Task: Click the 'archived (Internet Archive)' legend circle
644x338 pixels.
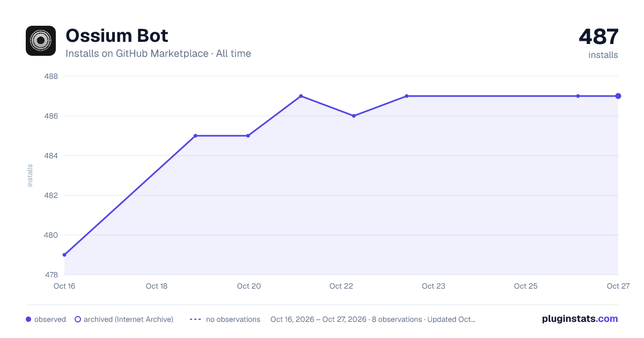Action: tap(78, 319)
